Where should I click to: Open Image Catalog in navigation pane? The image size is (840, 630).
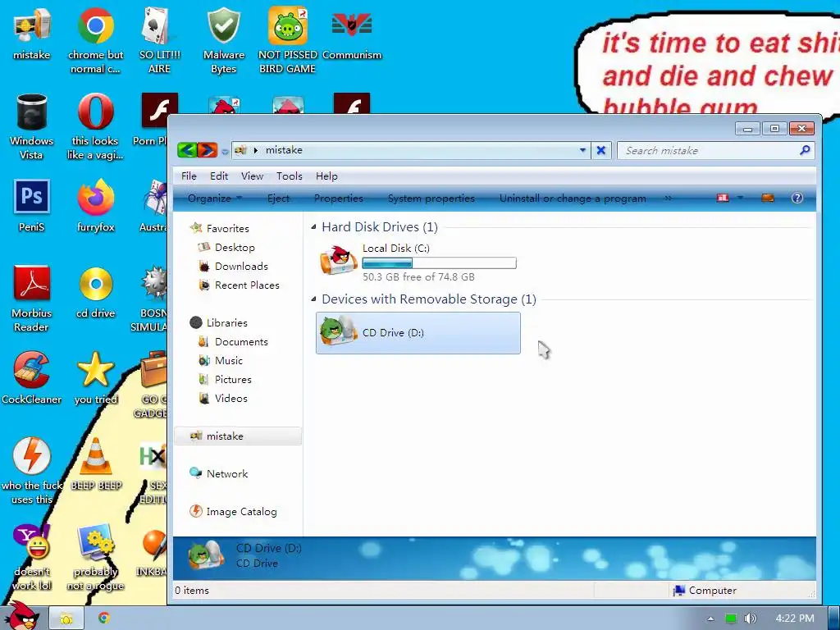[233, 512]
